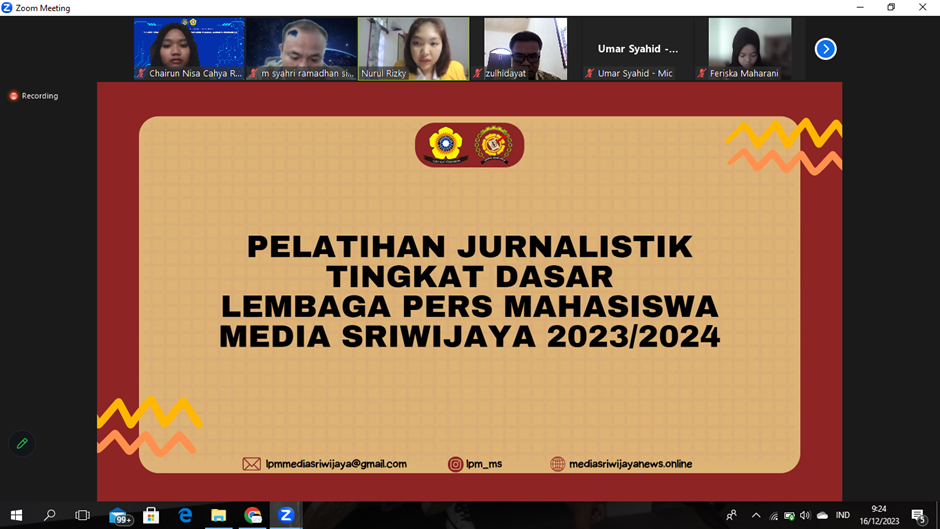Open the Windows Start menu

click(x=16, y=515)
